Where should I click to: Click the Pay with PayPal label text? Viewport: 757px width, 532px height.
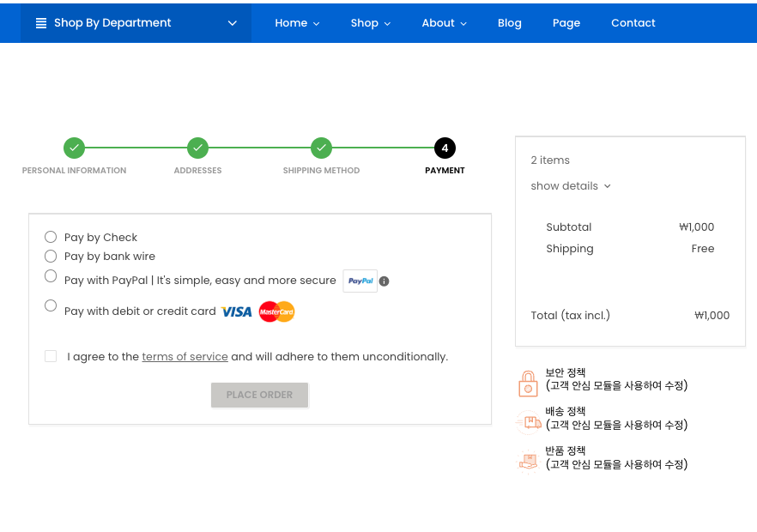click(200, 281)
